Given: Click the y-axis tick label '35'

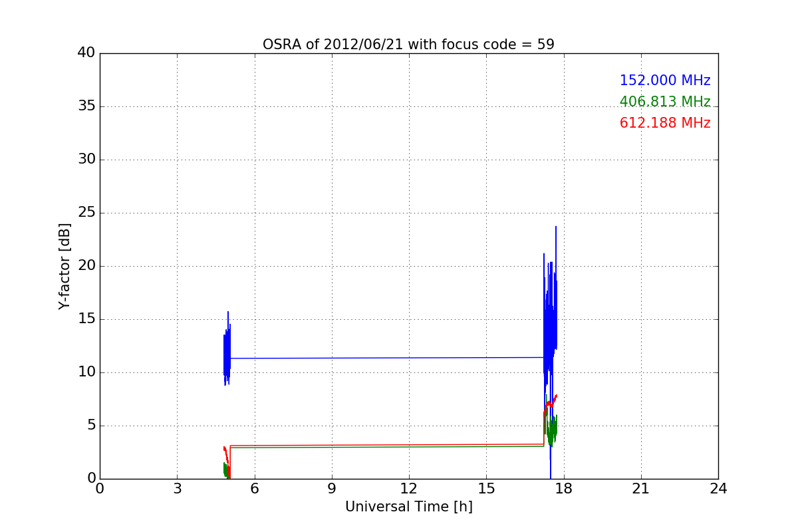Looking at the screenshot, I should tap(86, 106).
